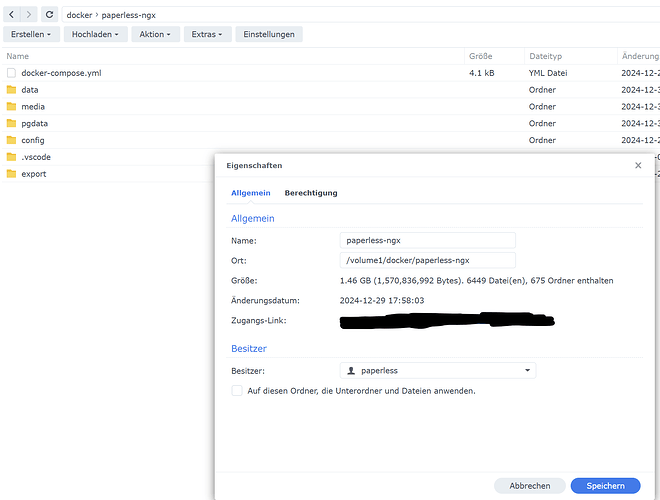The height and width of the screenshot is (500, 660).
Task: Click the Speichern button
Action: (x=606, y=486)
